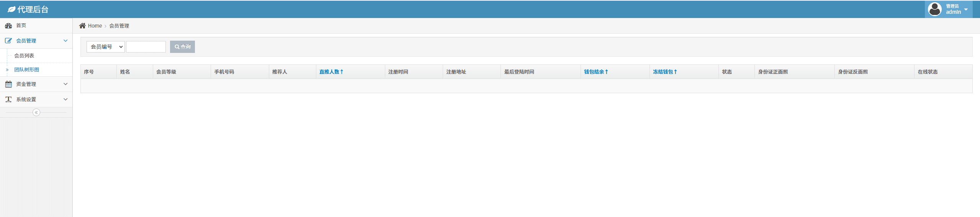980x217 pixels.
Task: Click the admin user avatar icon
Action: 934,9
